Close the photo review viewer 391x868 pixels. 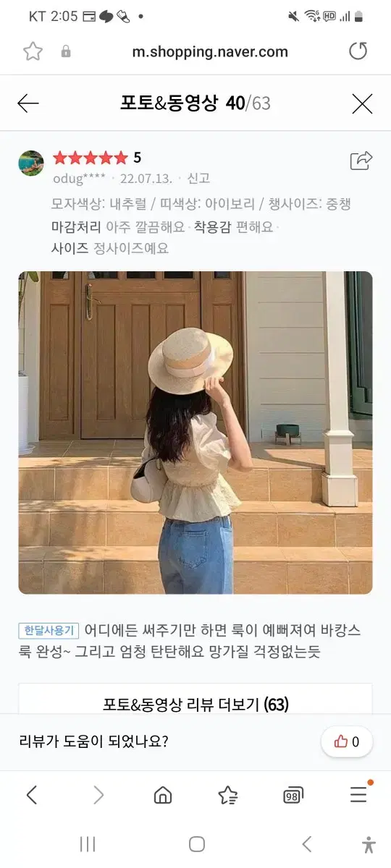[x=362, y=103]
